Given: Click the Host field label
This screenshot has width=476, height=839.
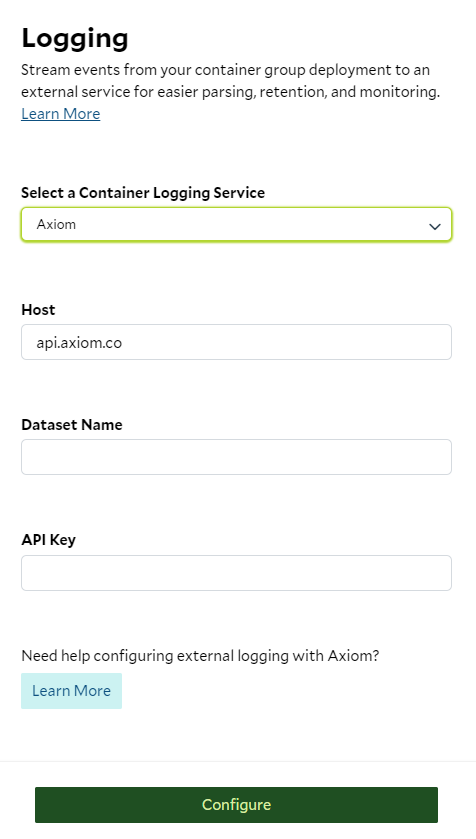Looking at the screenshot, I should (38, 310).
